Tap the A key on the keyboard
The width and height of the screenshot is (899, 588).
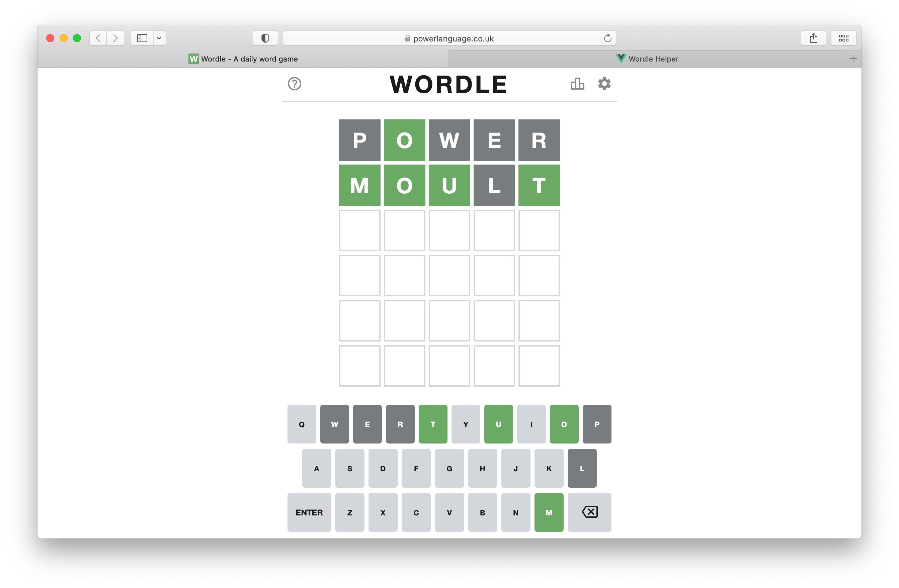(x=317, y=468)
